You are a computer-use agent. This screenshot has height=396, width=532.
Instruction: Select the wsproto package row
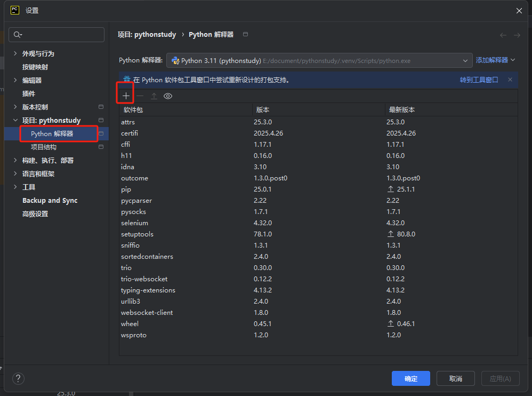[318, 335]
